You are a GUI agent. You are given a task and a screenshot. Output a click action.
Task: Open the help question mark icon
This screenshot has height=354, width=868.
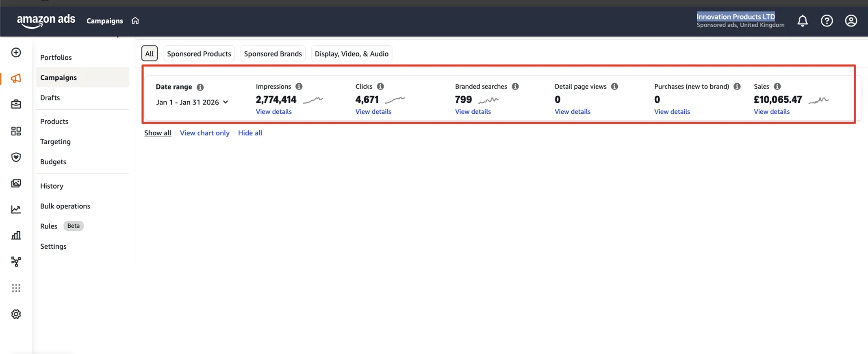(827, 21)
